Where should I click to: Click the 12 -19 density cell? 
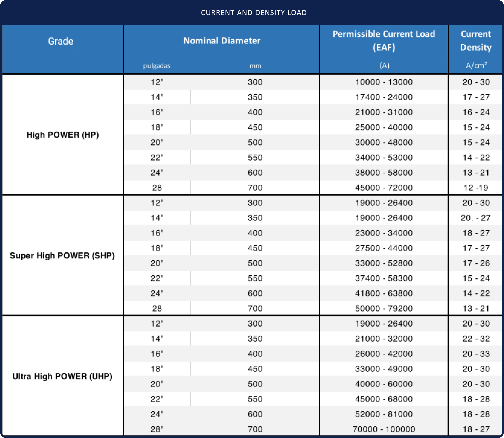[x=476, y=188]
